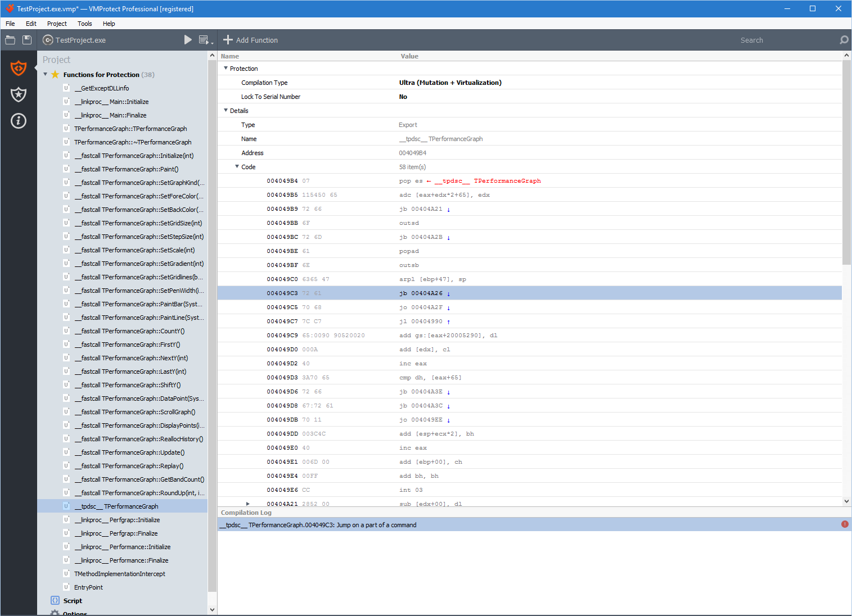Click the Script node icon
This screenshot has height=616, width=852.
click(x=55, y=600)
